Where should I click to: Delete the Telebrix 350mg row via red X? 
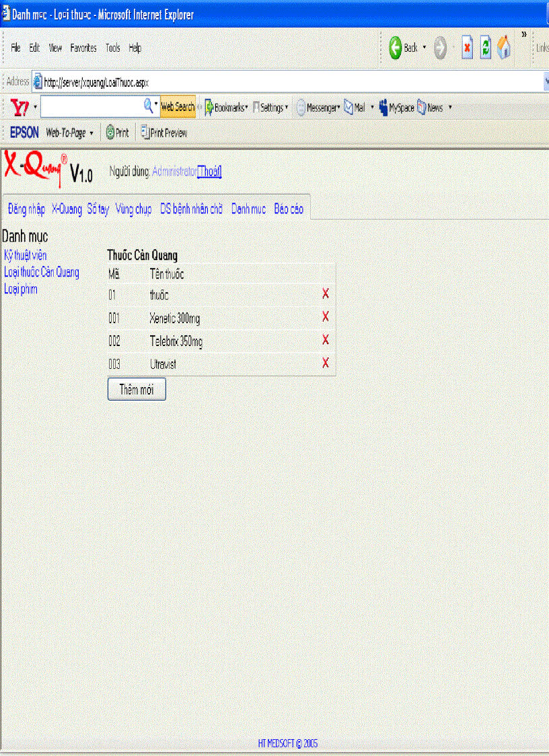point(325,340)
